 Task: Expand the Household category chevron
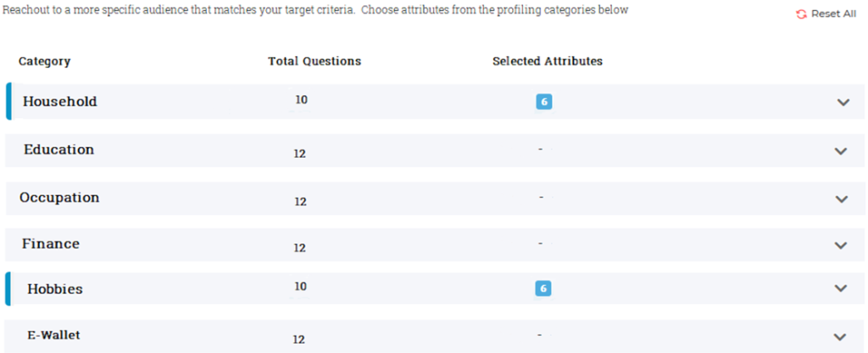[843, 102]
